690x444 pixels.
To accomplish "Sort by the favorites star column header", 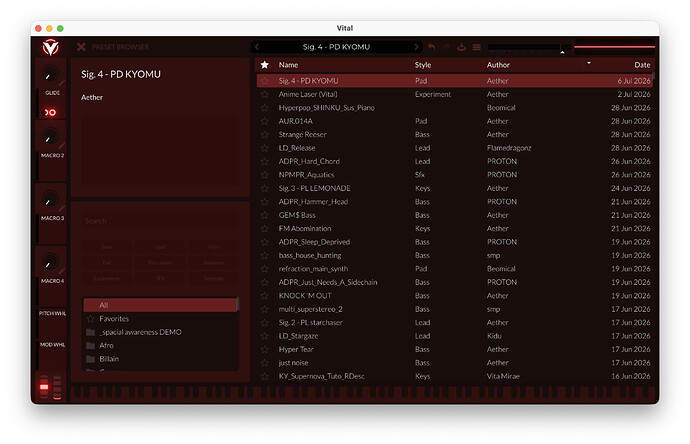I will pos(264,65).
